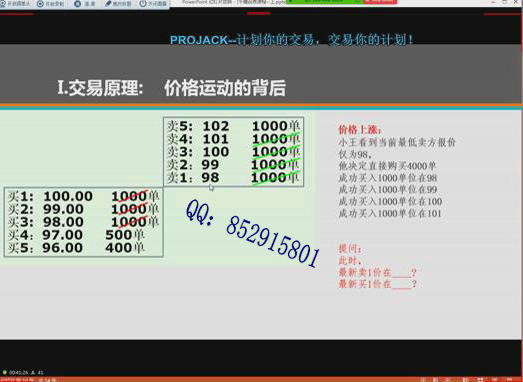Click the slide title 价格运动的背后

point(225,88)
